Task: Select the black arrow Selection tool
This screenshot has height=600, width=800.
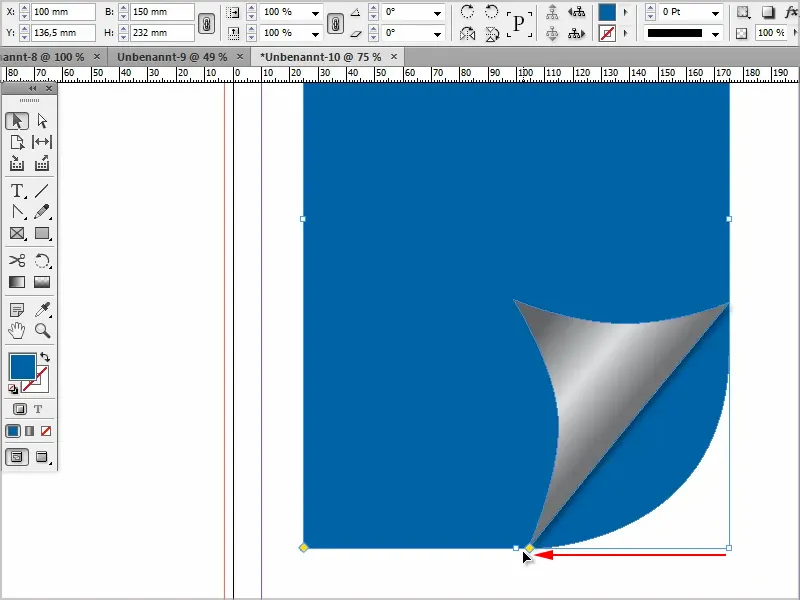Action: pyautogui.click(x=17, y=121)
